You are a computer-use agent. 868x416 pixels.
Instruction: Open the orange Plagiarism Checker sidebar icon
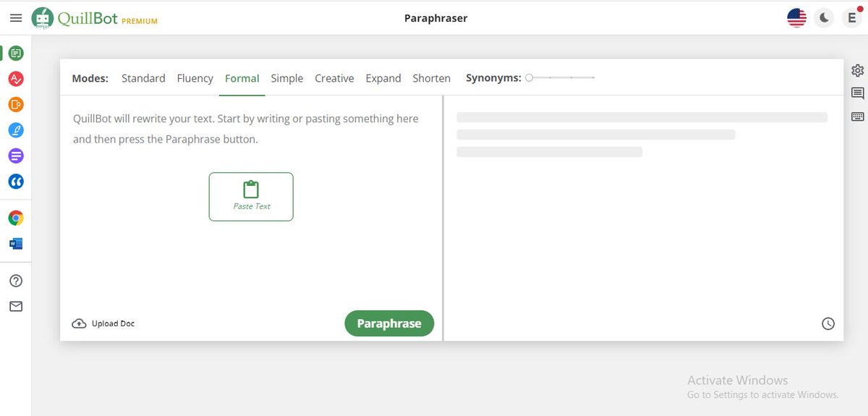click(16, 105)
